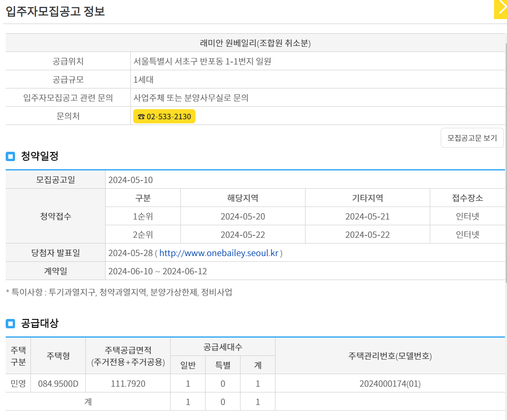Click the text 사업주체 또는 분양사무실로 문의
The image size is (507, 420).
tap(191, 98)
